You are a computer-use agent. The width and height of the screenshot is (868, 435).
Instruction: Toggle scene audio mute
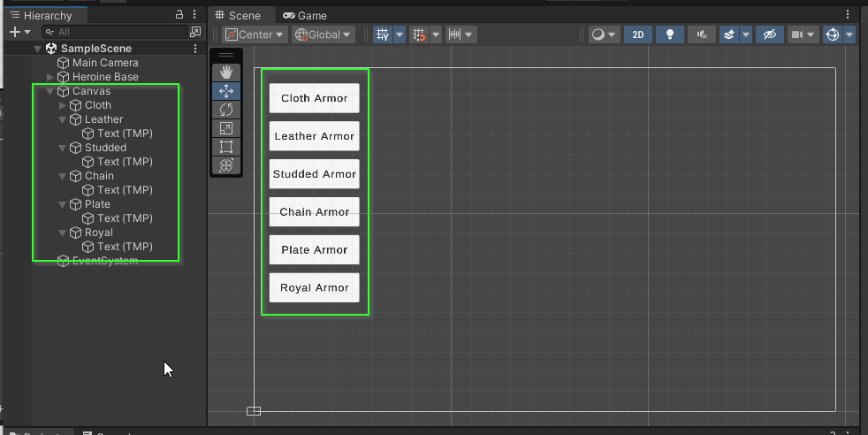pyautogui.click(x=702, y=34)
